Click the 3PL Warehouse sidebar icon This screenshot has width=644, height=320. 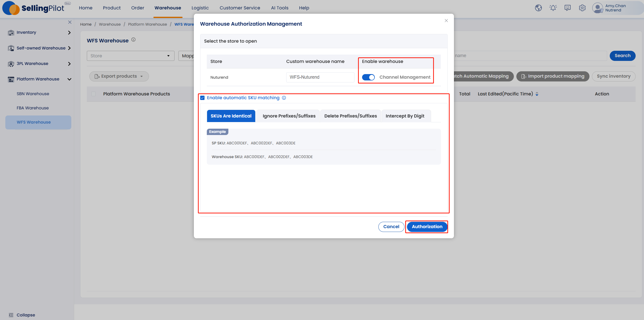11,64
